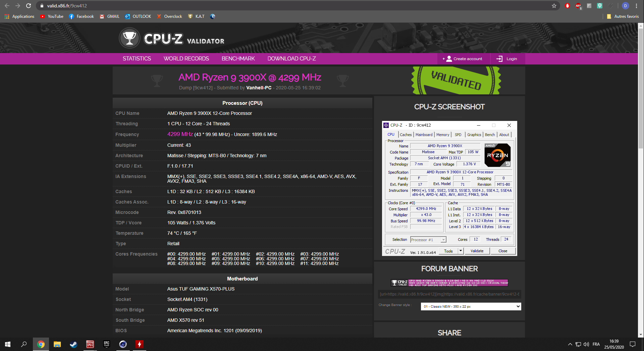The width and height of the screenshot is (644, 351).
Task: Click the network tray icon
Action: coord(578,344)
